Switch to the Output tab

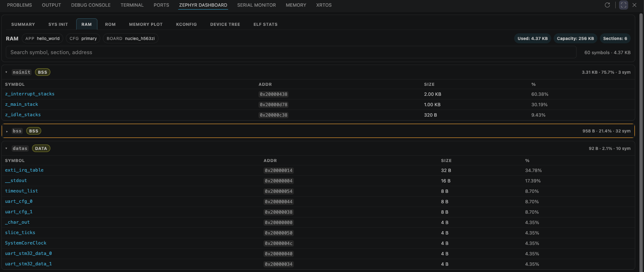coord(52,5)
